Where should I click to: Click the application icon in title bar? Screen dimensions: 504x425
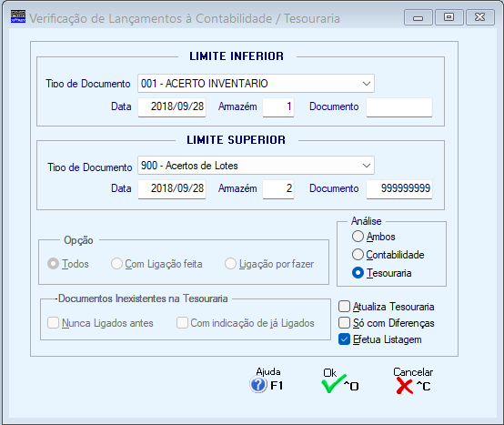(x=18, y=16)
